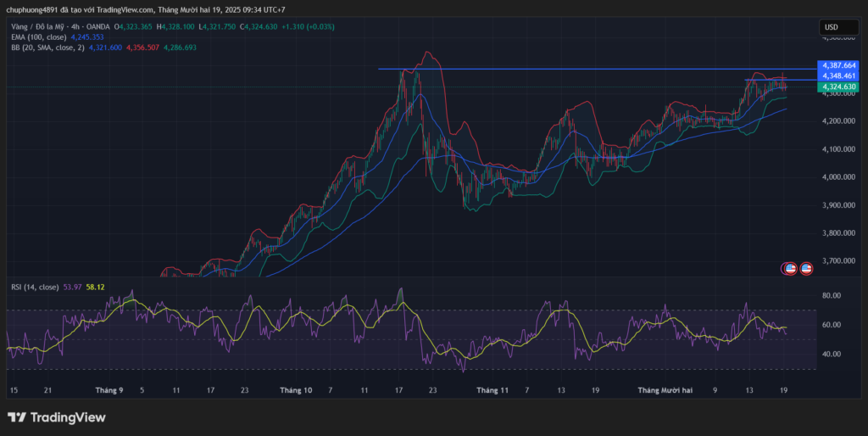Image resolution: width=868 pixels, height=436 pixels.
Task: Click the blue EMA value 4,245.353
Action: tap(89, 36)
